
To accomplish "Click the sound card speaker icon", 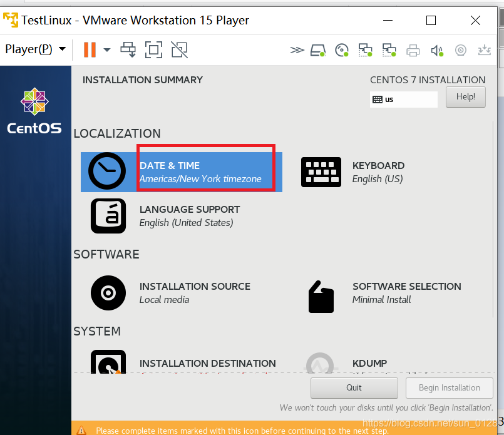I will [437, 51].
